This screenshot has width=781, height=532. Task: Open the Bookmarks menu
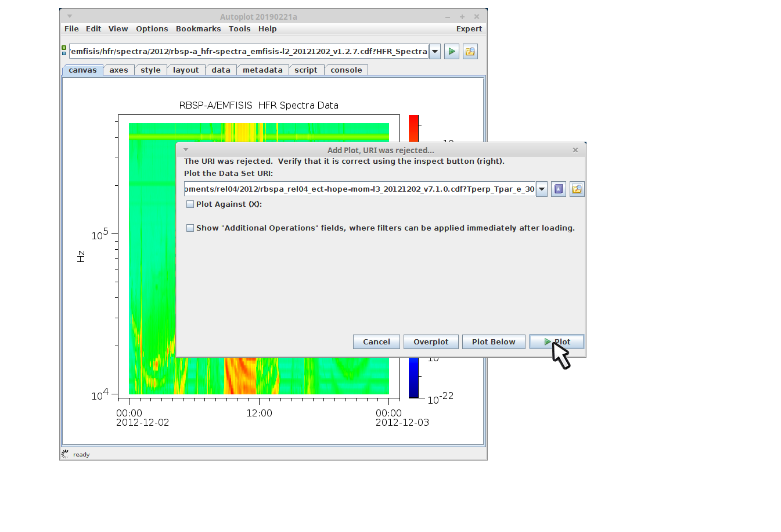(x=198, y=29)
